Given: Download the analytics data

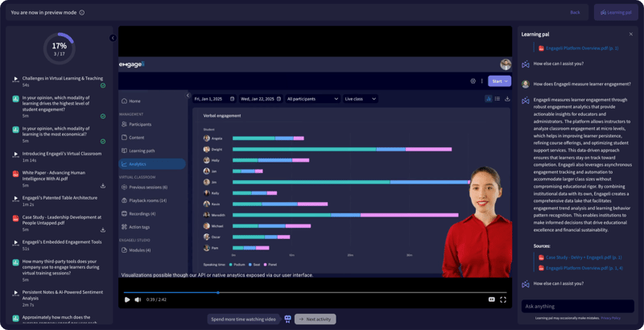Looking at the screenshot, I should (x=507, y=98).
